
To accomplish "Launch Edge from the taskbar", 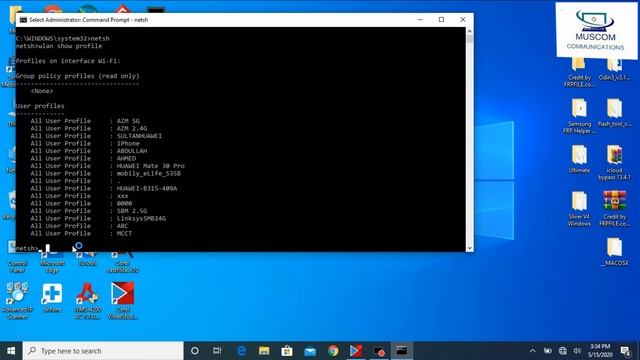I will (x=241, y=351).
